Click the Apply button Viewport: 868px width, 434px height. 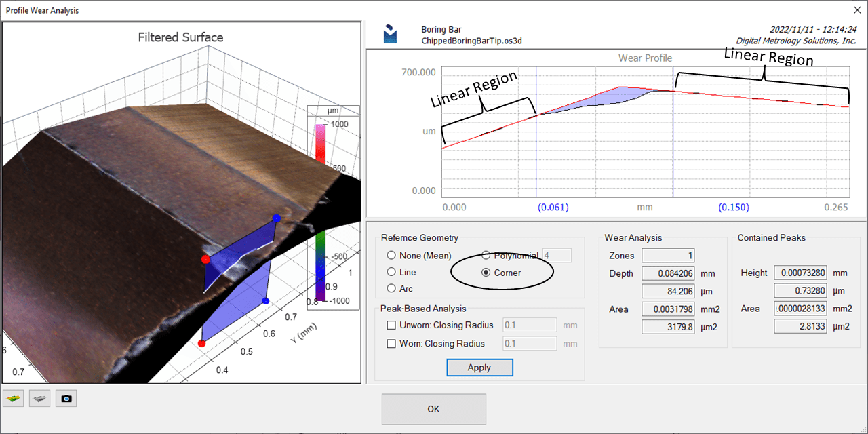[479, 367]
